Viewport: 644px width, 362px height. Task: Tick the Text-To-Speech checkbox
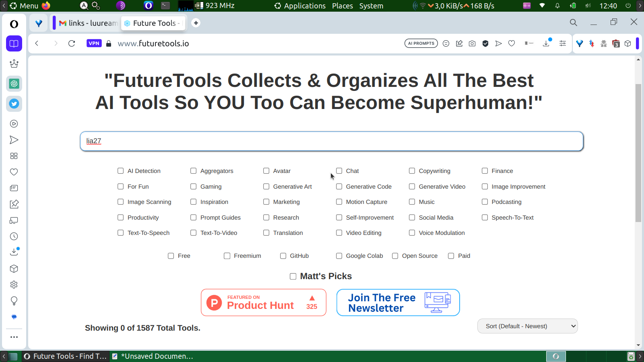click(120, 233)
